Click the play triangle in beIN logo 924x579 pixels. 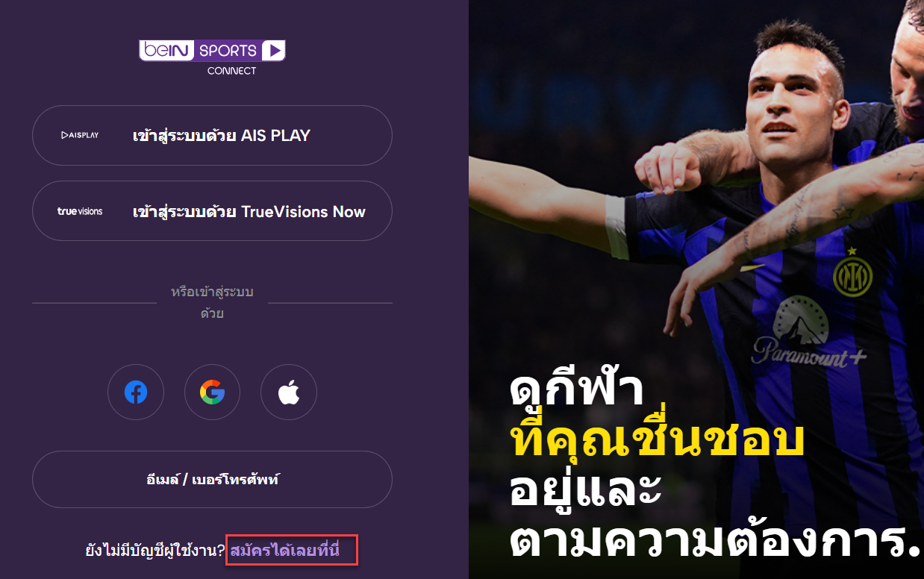click(x=274, y=51)
